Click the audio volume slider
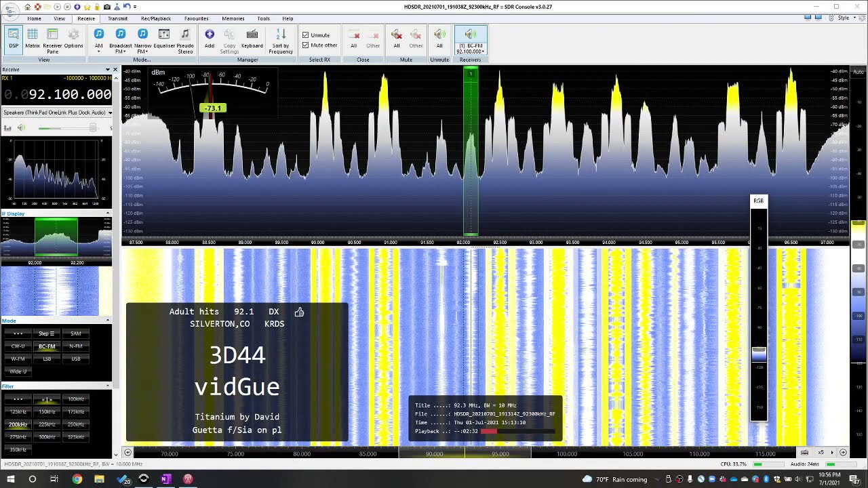 click(68, 128)
